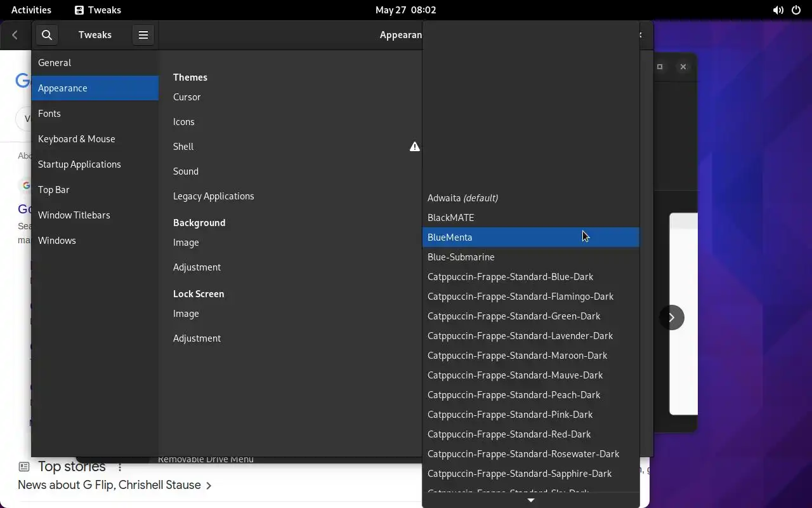812x508 pixels.
Task: Click the Activities button
Action: click(x=31, y=10)
